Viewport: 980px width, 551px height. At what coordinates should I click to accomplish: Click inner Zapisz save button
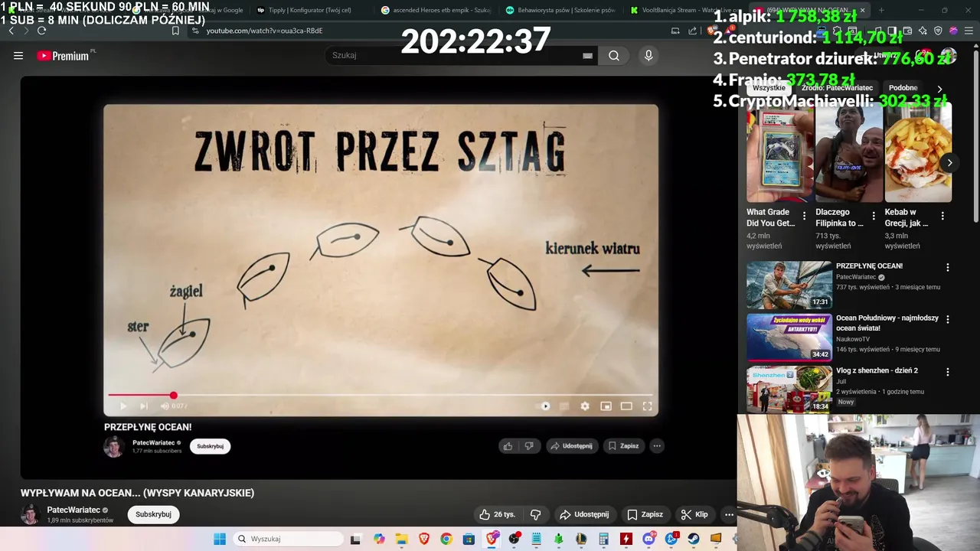click(x=623, y=446)
